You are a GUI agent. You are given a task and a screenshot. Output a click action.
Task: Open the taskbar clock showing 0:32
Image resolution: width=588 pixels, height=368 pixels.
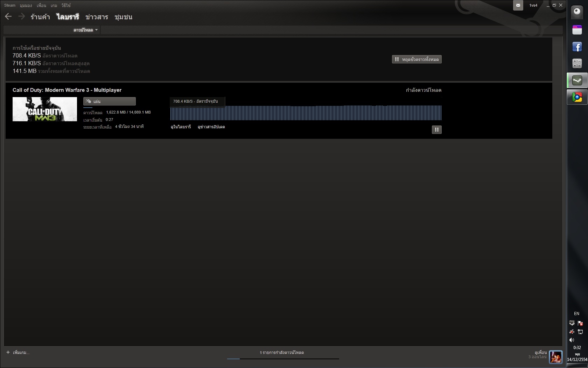coord(577,348)
